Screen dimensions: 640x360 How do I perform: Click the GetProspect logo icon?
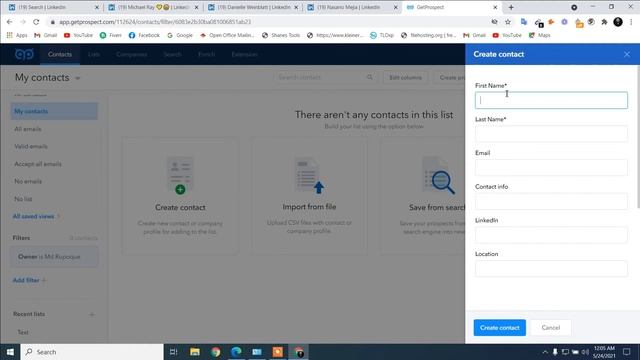24,54
